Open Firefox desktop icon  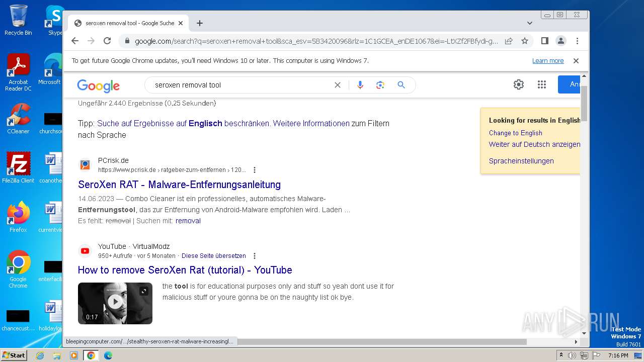(18, 217)
